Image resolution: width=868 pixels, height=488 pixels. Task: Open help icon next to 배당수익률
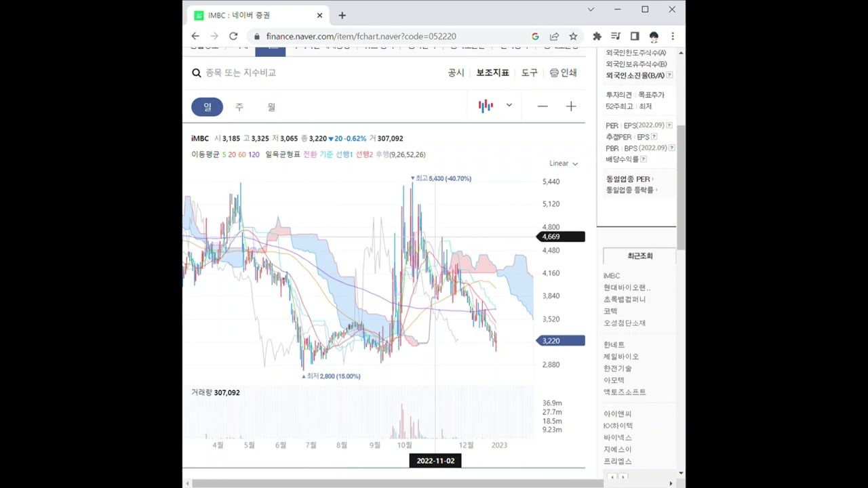[644, 159]
